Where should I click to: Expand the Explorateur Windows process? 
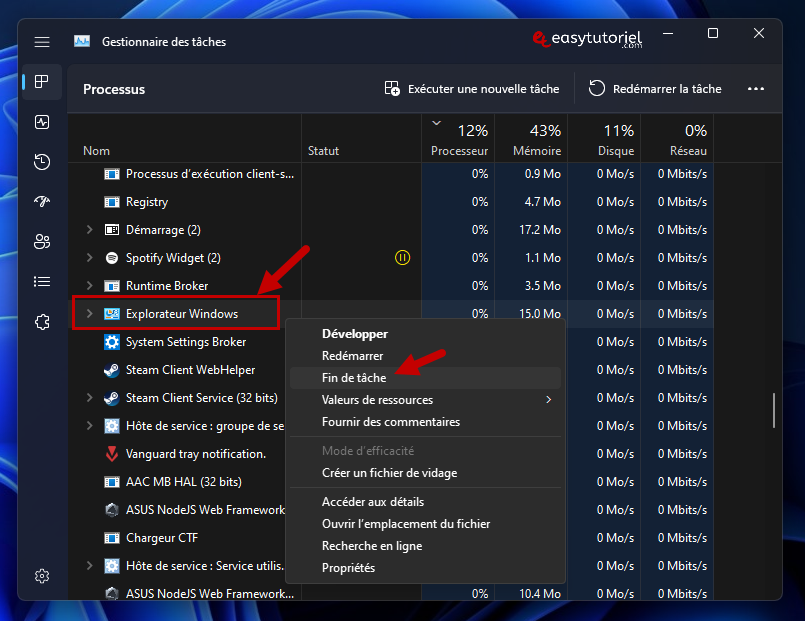click(x=89, y=314)
